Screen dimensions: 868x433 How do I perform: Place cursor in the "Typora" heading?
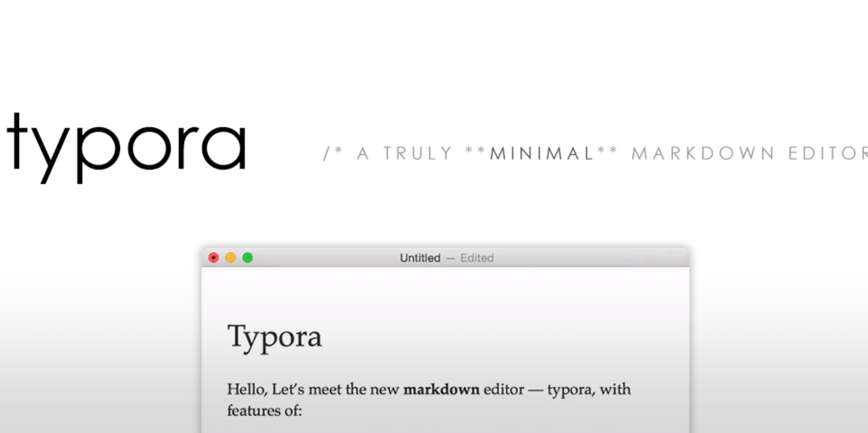(274, 338)
